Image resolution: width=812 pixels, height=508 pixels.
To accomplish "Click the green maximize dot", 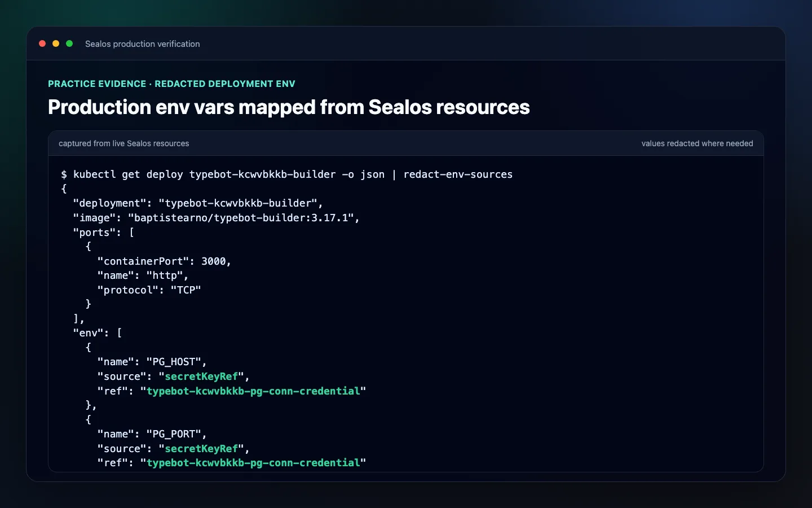I will [x=69, y=43].
